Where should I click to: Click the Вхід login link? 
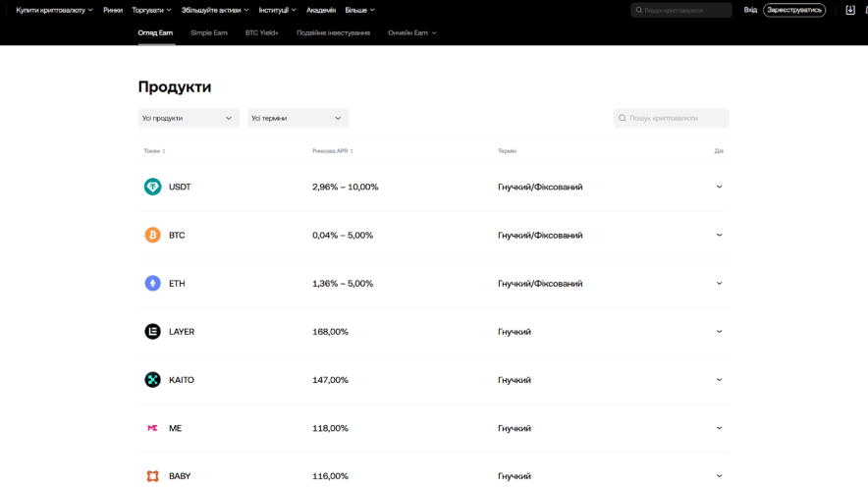point(750,10)
